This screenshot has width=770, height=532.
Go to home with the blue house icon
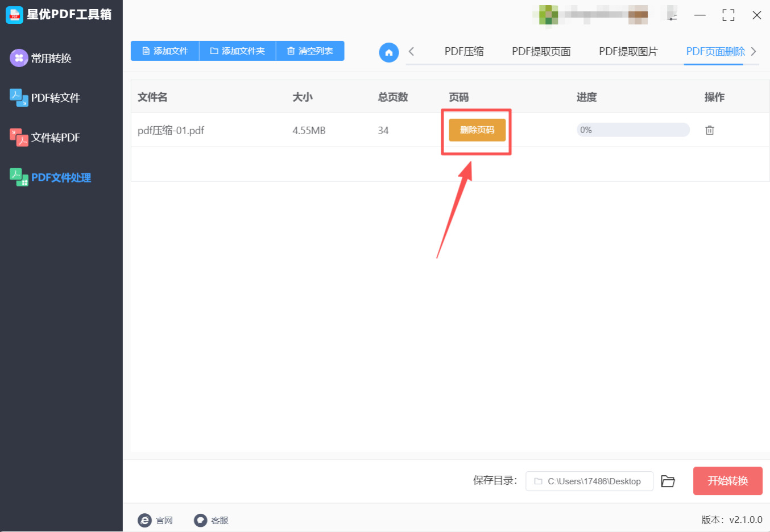click(x=389, y=52)
